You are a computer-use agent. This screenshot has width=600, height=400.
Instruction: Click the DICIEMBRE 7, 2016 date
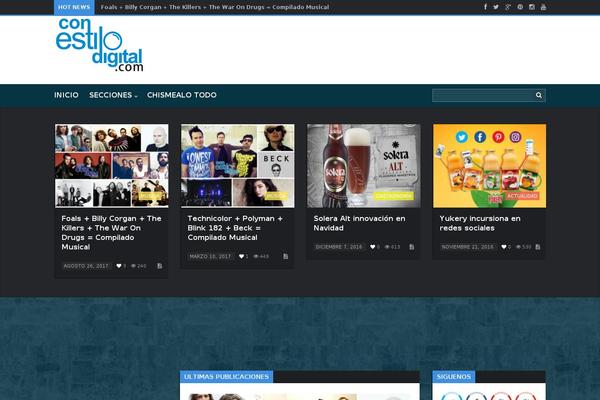pyautogui.click(x=339, y=247)
